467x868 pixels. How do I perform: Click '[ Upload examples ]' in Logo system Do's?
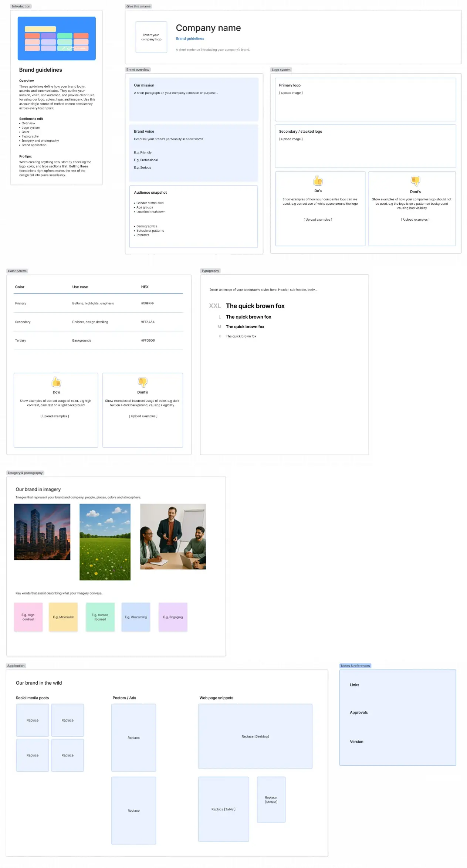point(318,220)
